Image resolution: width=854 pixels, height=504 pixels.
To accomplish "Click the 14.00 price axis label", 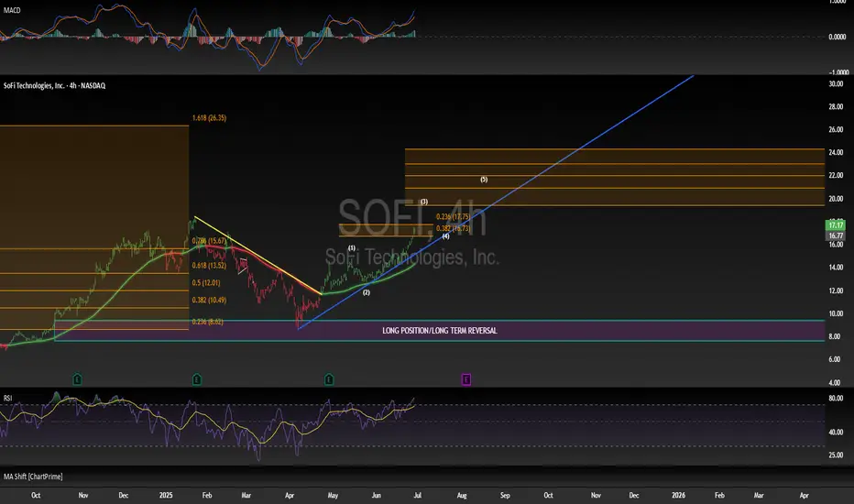I will [x=836, y=268].
